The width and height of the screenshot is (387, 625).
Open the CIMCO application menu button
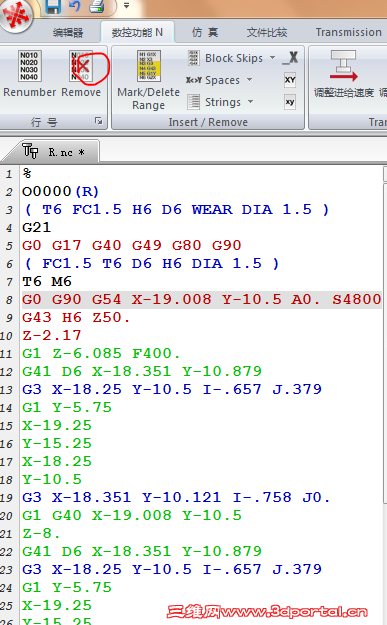tap(15, 15)
